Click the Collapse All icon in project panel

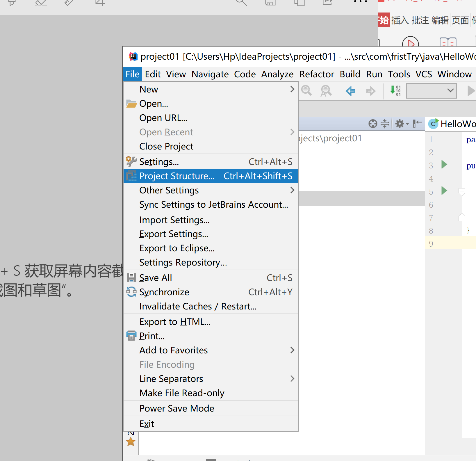[385, 124]
